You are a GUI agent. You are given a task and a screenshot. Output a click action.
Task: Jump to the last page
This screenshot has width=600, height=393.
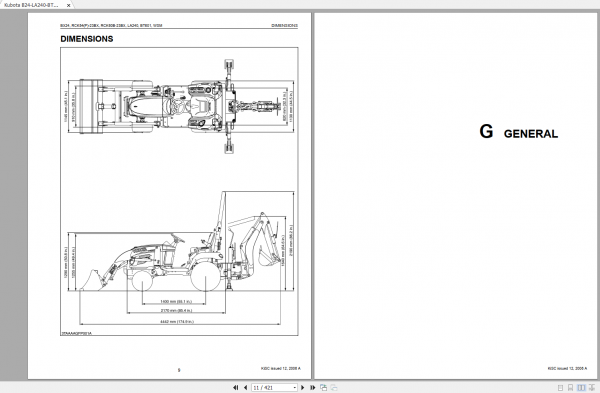[x=313, y=388]
